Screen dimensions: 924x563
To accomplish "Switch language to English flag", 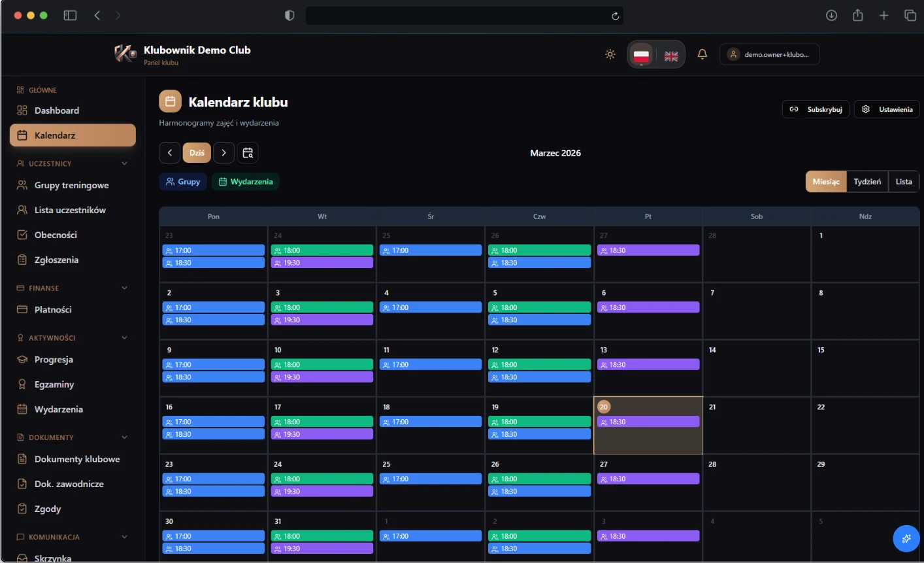I will point(671,56).
